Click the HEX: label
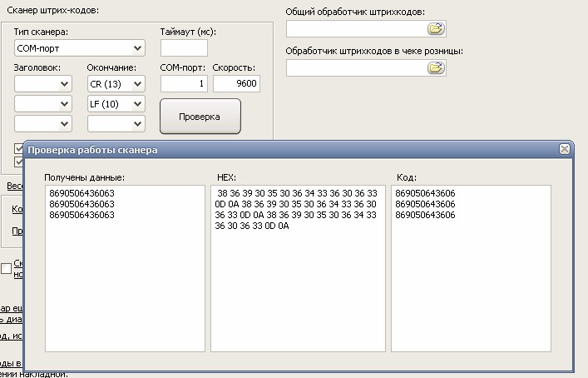This screenshot has height=378, width=588. coord(226,177)
